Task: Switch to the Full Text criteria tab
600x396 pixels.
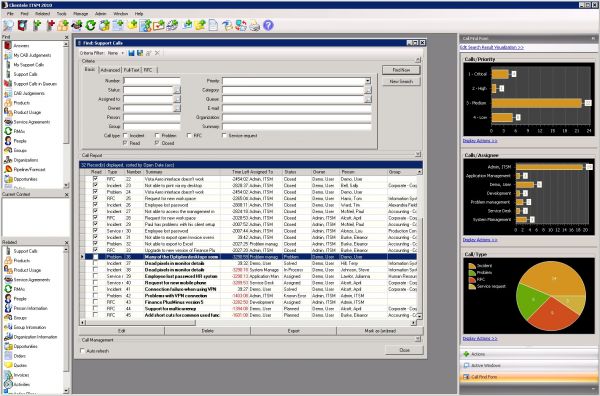Action: pyautogui.click(x=132, y=70)
